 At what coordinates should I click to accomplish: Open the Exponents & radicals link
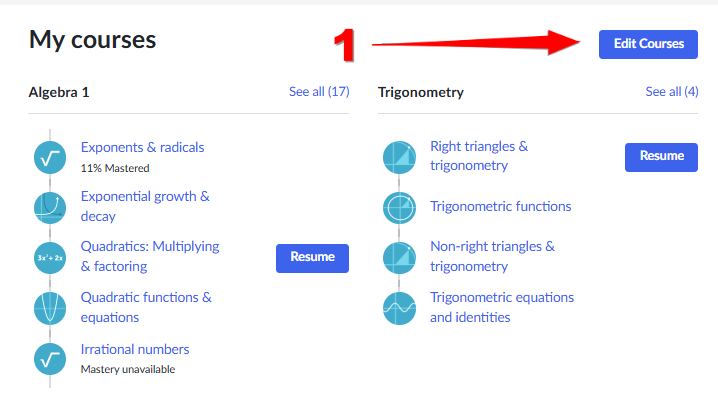pyautogui.click(x=142, y=147)
